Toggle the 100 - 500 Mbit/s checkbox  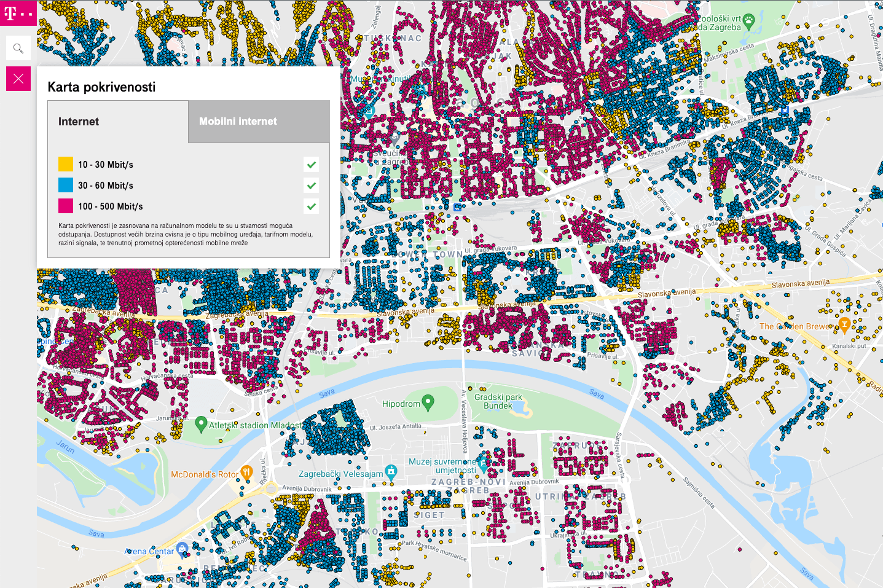click(312, 206)
